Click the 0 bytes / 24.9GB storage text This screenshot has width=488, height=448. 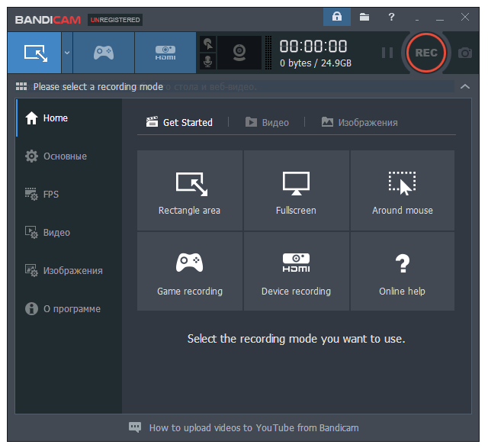click(315, 63)
